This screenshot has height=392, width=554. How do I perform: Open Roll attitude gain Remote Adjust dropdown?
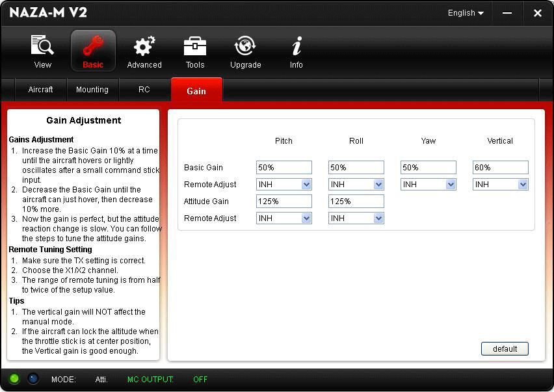click(356, 218)
